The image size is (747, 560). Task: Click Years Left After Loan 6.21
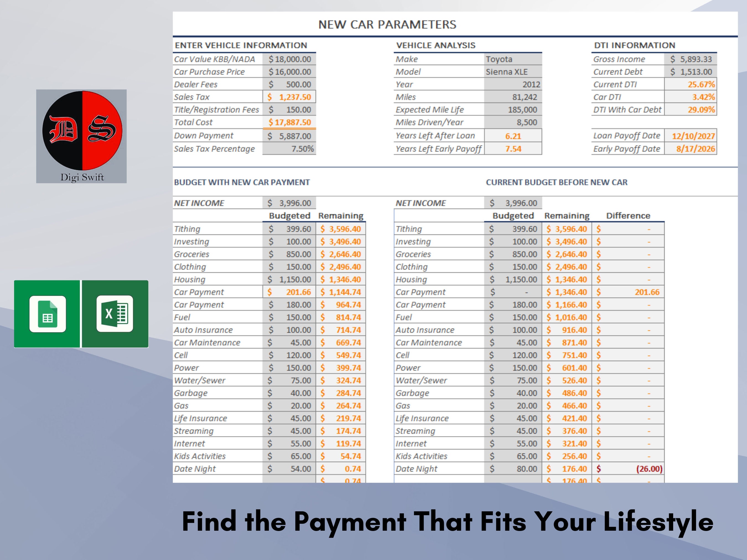[x=513, y=136]
